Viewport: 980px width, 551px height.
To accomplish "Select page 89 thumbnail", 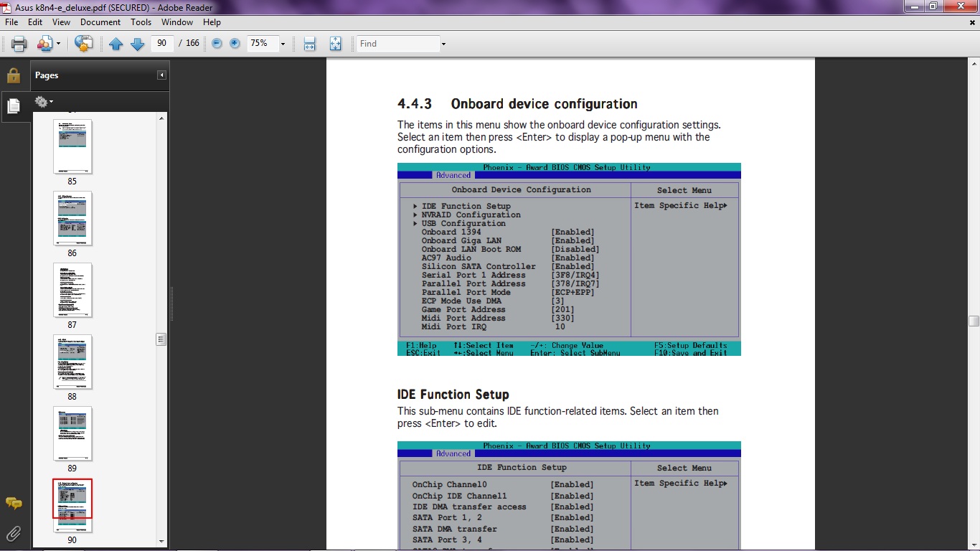I will click(72, 433).
